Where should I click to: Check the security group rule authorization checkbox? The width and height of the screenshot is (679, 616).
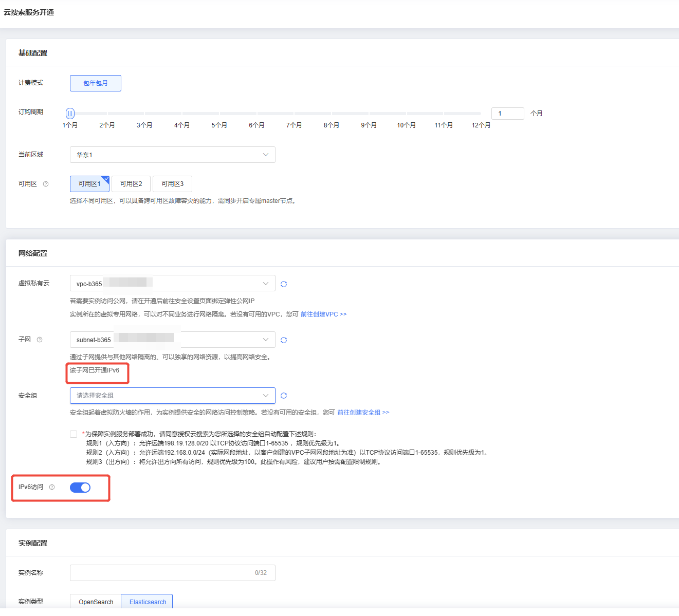pos(74,434)
